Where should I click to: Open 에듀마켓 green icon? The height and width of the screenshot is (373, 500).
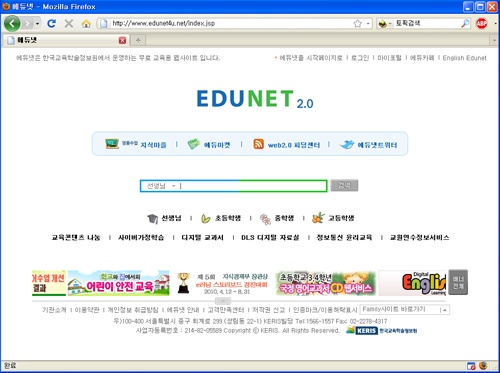(193, 144)
